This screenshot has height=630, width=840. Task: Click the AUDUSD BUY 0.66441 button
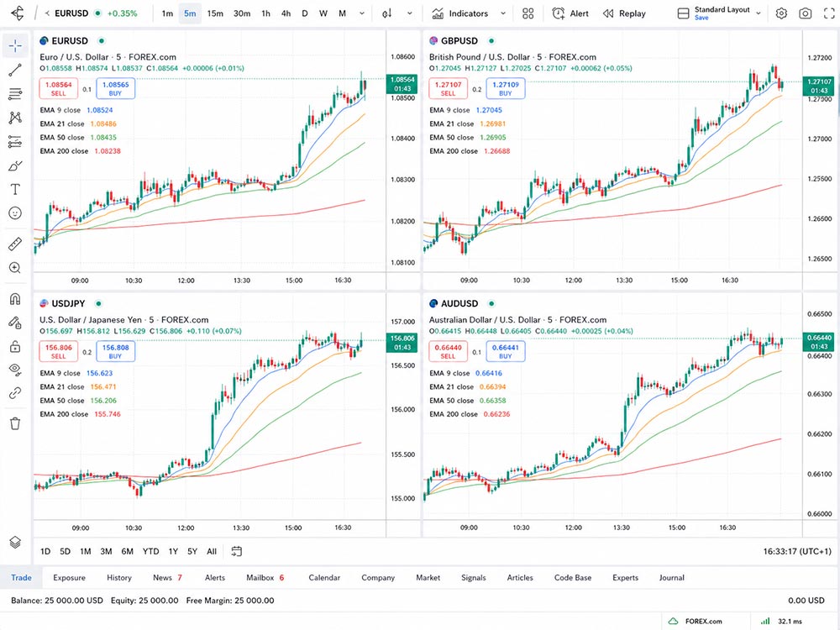pyautogui.click(x=505, y=351)
